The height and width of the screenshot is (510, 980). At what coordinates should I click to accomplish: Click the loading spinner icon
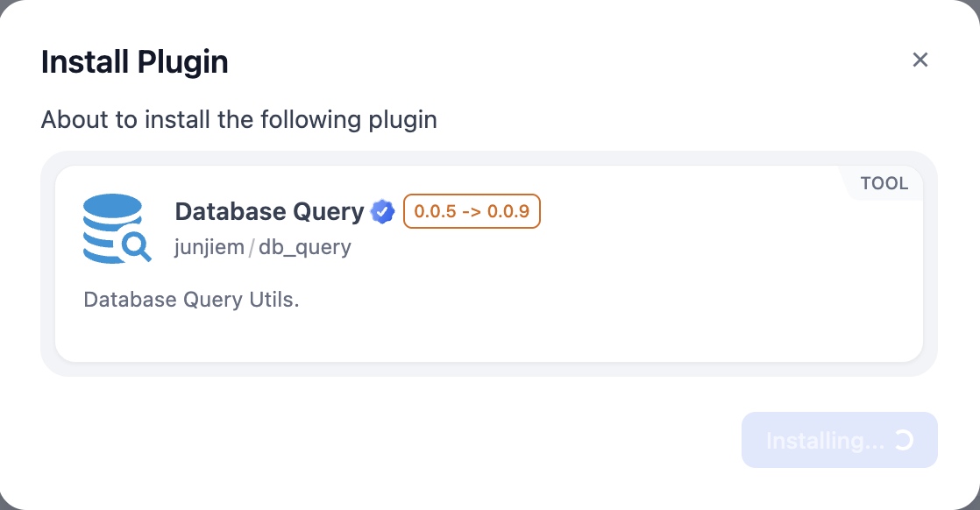904,440
